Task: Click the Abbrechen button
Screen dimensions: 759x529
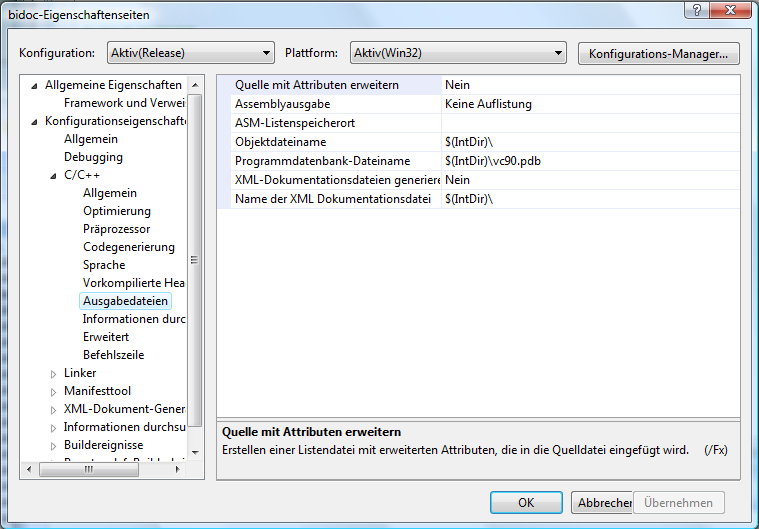Action: [601, 503]
